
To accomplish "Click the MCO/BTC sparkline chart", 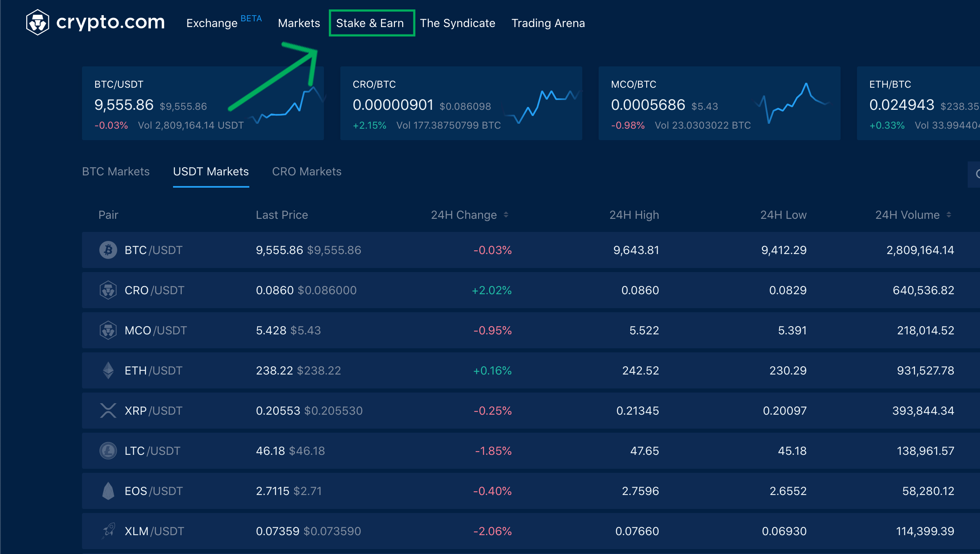I will click(x=791, y=103).
